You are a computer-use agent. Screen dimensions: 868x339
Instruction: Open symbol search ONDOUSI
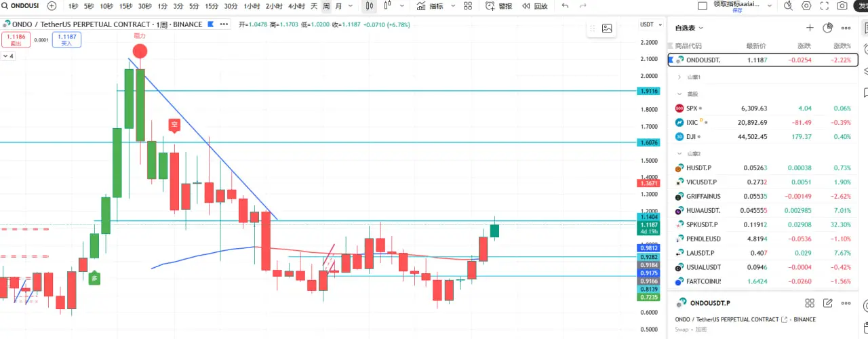tap(19, 5)
